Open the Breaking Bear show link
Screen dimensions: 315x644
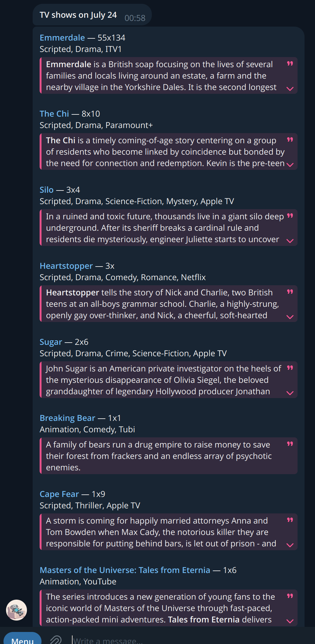click(x=67, y=418)
